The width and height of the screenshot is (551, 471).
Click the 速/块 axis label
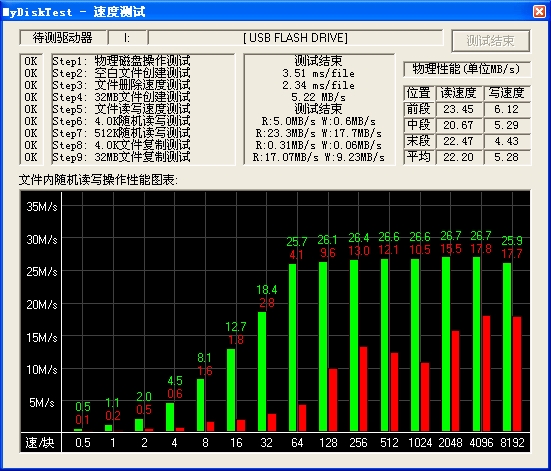click(x=40, y=443)
